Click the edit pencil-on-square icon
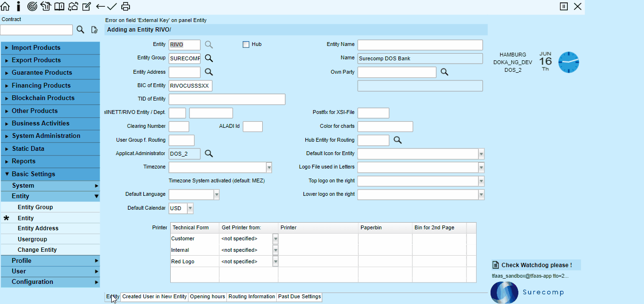 pos(87,6)
